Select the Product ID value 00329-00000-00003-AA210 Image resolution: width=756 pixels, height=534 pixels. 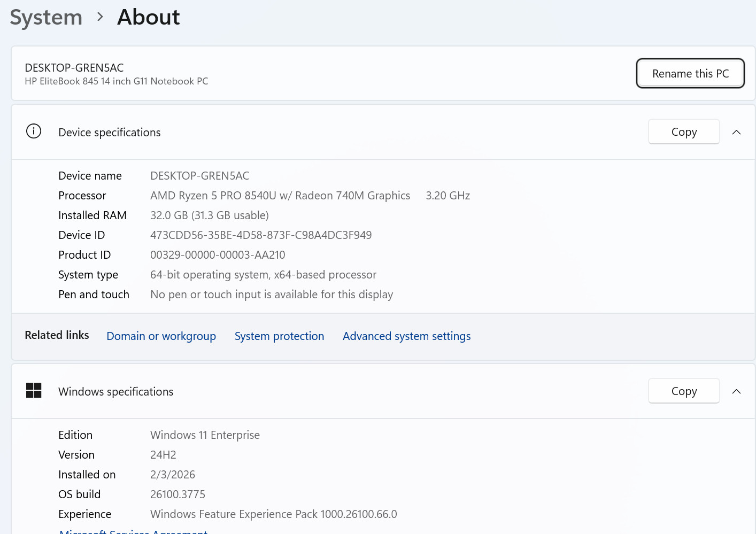tap(218, 255)
